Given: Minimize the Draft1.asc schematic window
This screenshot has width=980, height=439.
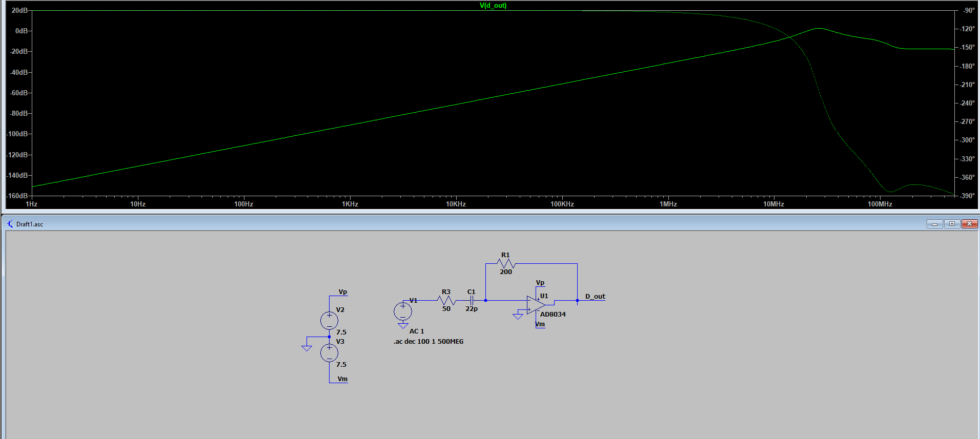Looking at the screenshot, I should tap(934, 224).
